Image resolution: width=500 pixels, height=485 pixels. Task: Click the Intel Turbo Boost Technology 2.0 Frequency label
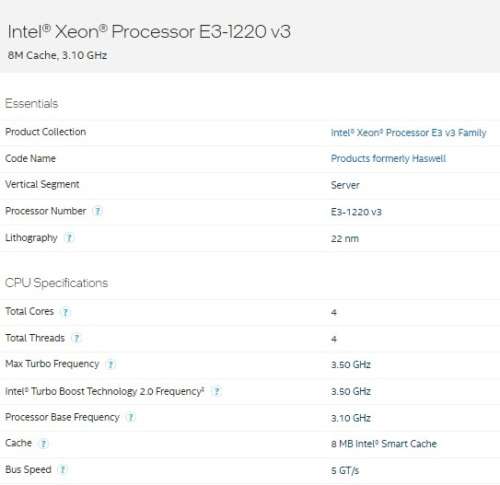pyautogui.click(x=105, y=391)
